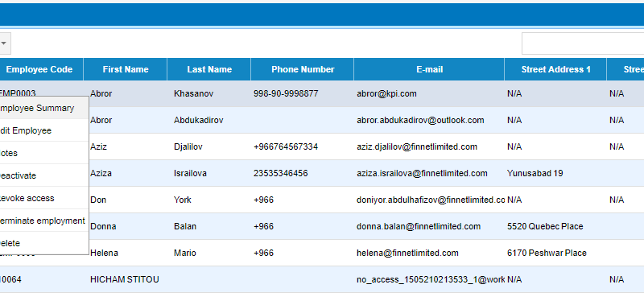Screen dimensions: 644x301
Task: Select Revoke access menu entry
Action: [43, 198]
